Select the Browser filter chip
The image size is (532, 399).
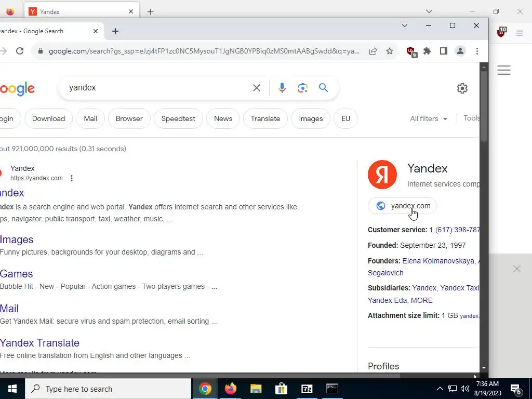point(129,119)
